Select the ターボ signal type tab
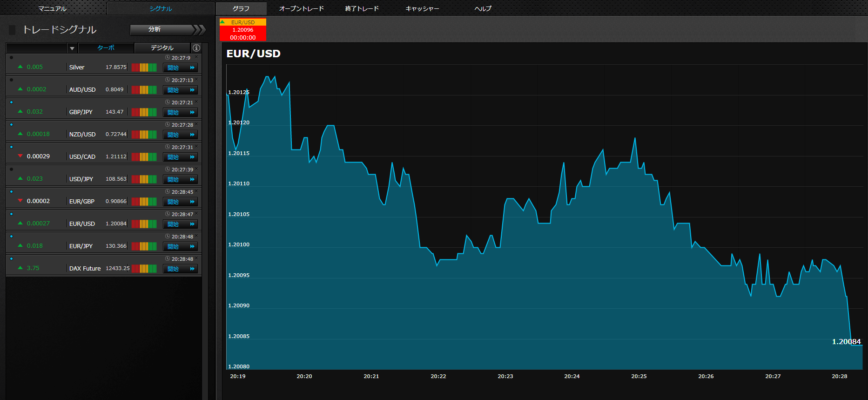The image size is (868, 400). [106, 48]
